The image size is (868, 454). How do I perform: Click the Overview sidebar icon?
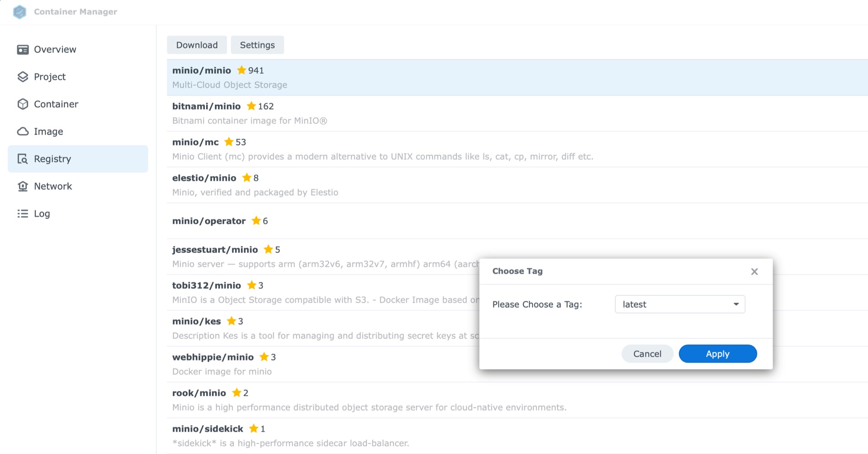pyautogui.click(x=23, y=50)
